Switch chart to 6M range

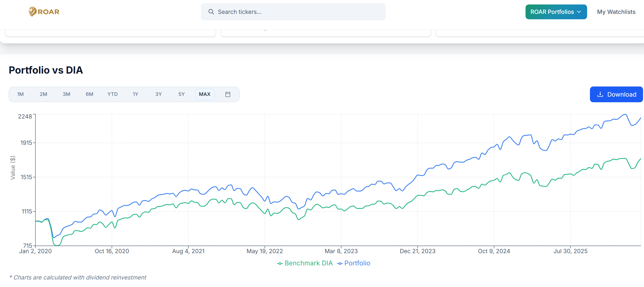(x=89, y=94)
